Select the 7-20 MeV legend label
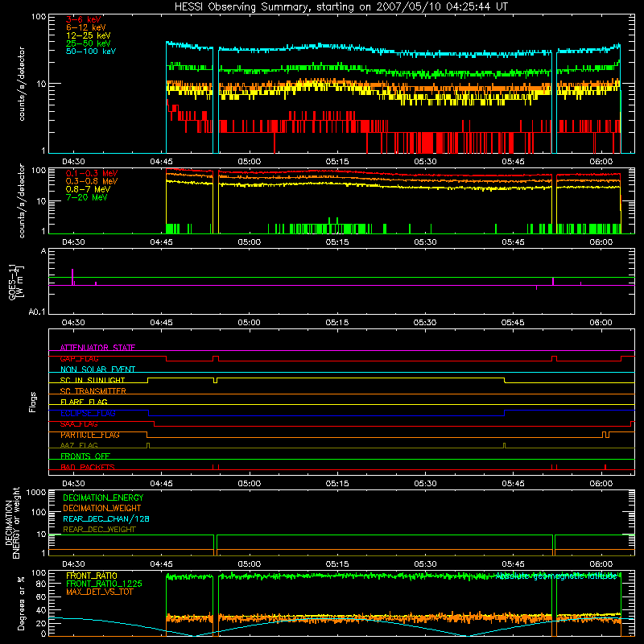This screenshot has height=644, width=644. click(x=86, y=197)
